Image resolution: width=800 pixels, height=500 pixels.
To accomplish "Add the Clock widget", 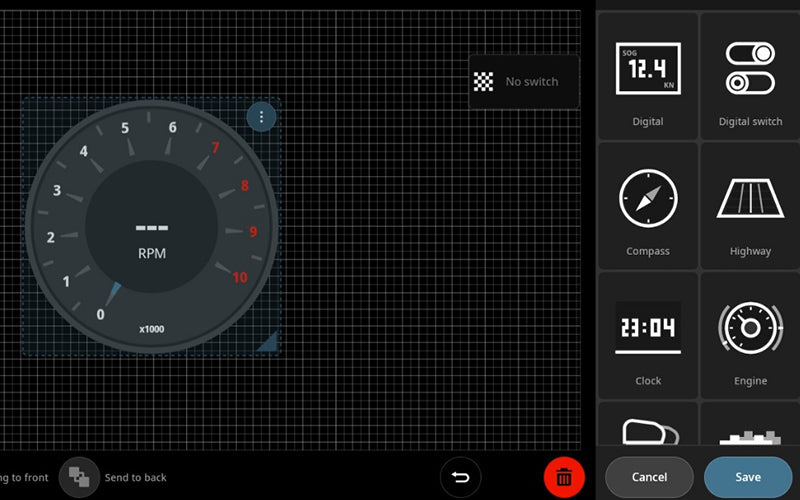I will (x=647, y=335).
